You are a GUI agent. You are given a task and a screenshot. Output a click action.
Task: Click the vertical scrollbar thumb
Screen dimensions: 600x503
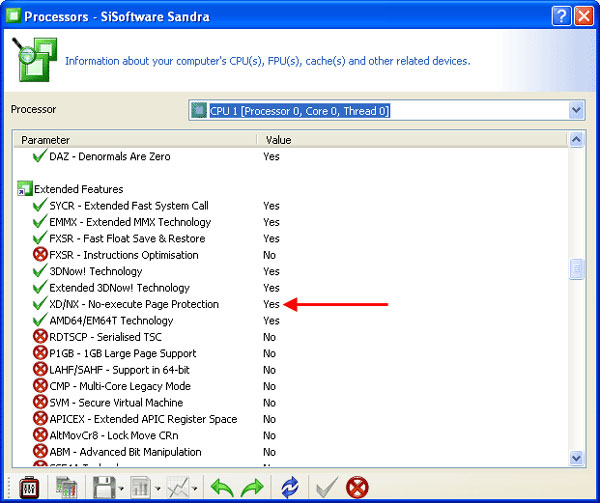coord(576,269)
